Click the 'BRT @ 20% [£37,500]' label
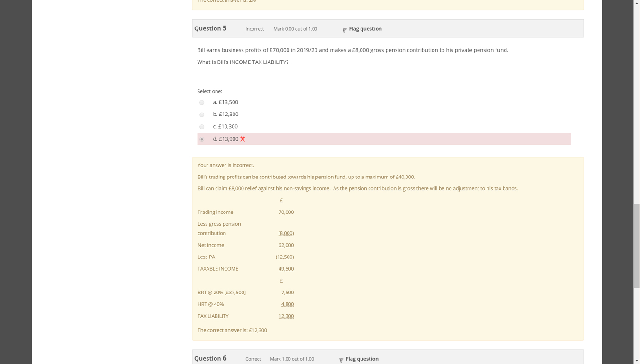 tap(222, 293)
